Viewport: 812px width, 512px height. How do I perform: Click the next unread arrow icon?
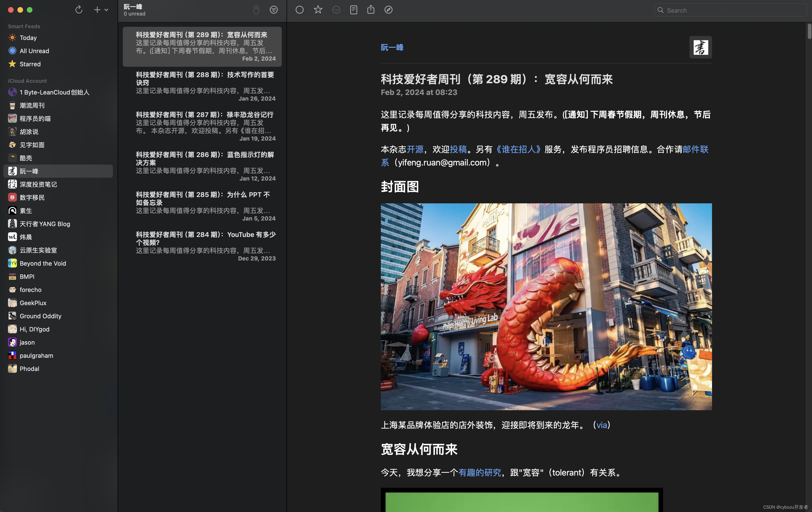pyautogui.click(x=336, y=10)
